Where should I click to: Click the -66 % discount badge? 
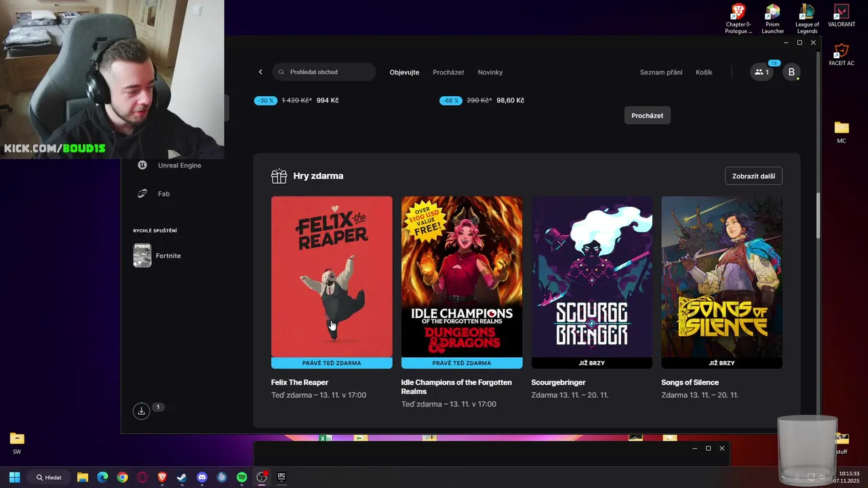(x=451, y=100)
